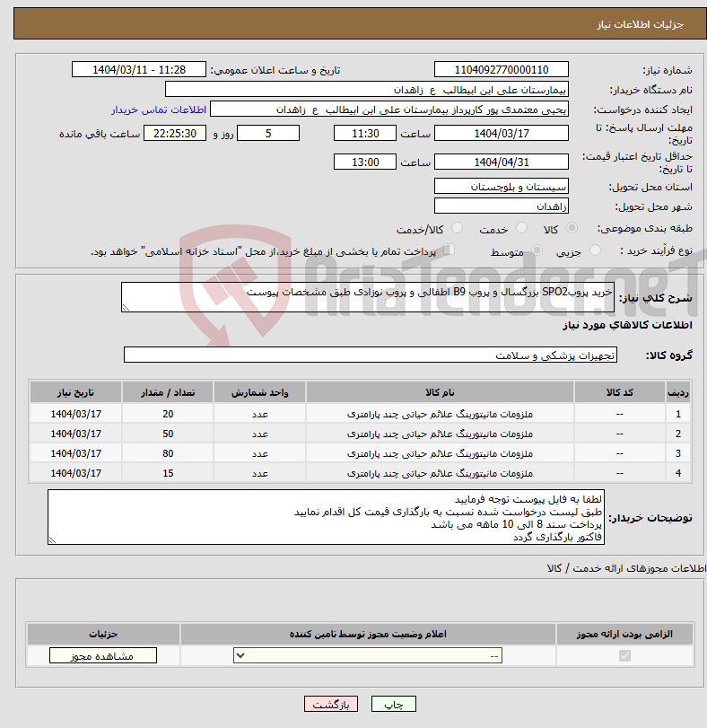
Task: Click quantity 15 in row 4
Action: [168, 473]
